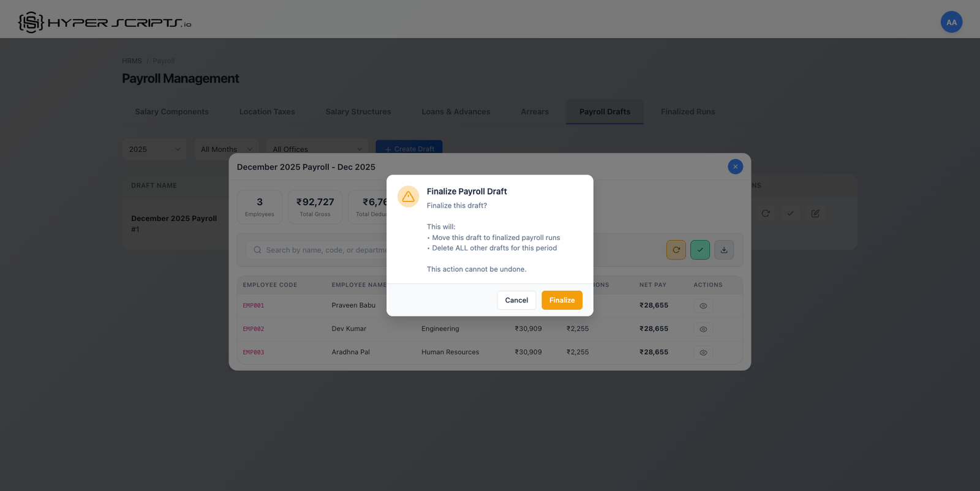The width and height of the screenshot is (980, 491).
Task: View payslip details for Praveen Babu
Action: click(x=703, y=305)
